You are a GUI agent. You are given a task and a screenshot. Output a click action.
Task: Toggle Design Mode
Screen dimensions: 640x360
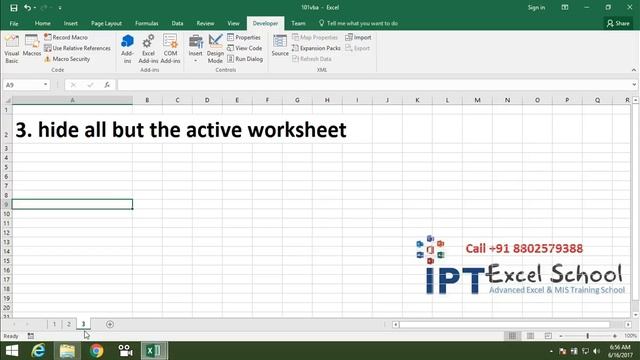coord(215,49)
